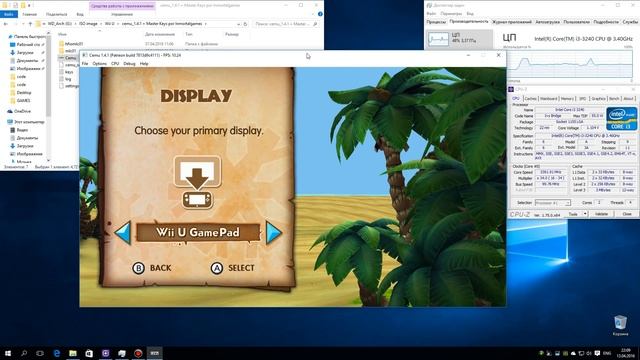
Task: Click the left arrow beside Wii U GamePad
Action: coord(123,233)
